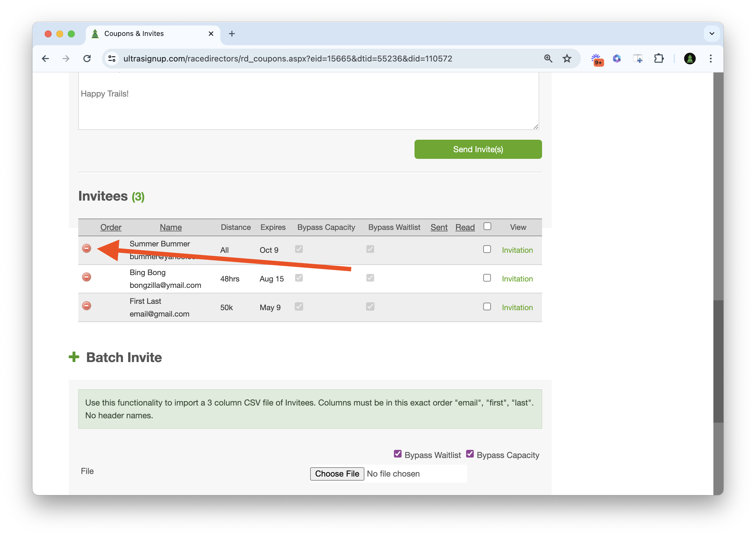Delete First Last invitee via red minus icon

86,306
